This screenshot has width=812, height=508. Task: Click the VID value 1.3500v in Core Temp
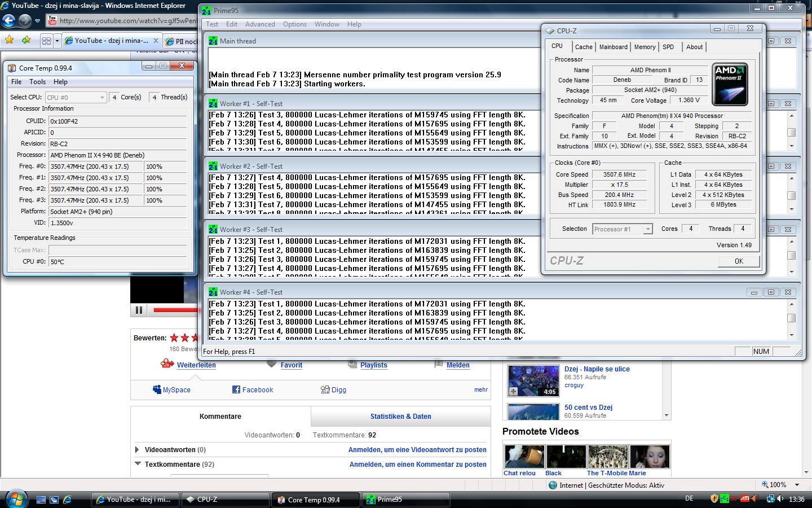coord(117,223)
